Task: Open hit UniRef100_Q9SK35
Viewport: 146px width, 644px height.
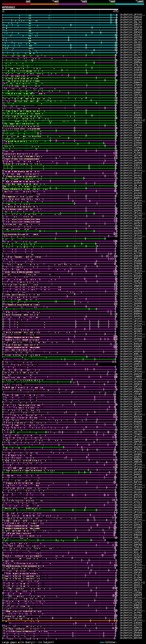Action: point(131,27)
